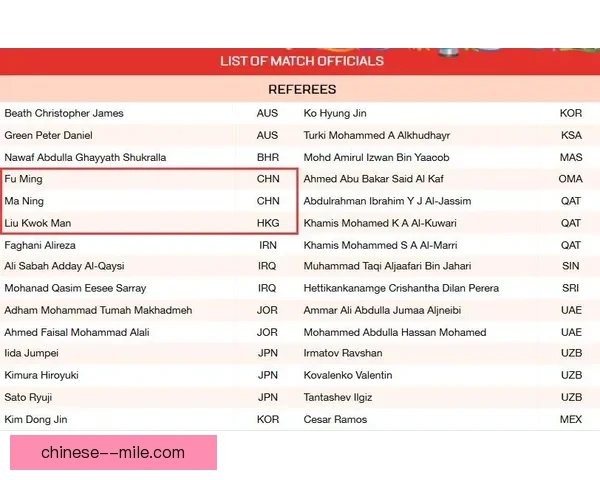Select 'Muhammad Taqi Aljaafari Bin Jahari'
Image resolution: width=600 pixels, height=480 pixels.
point(387,266)
